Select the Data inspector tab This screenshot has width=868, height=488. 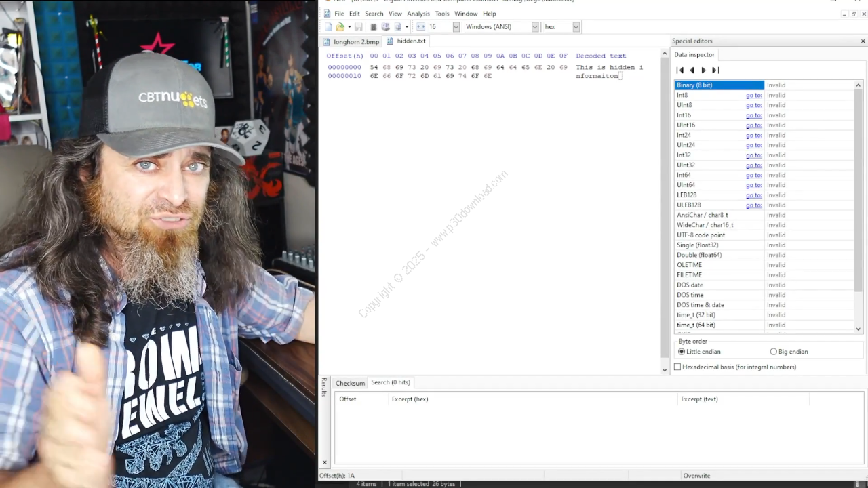coord(694,55)
